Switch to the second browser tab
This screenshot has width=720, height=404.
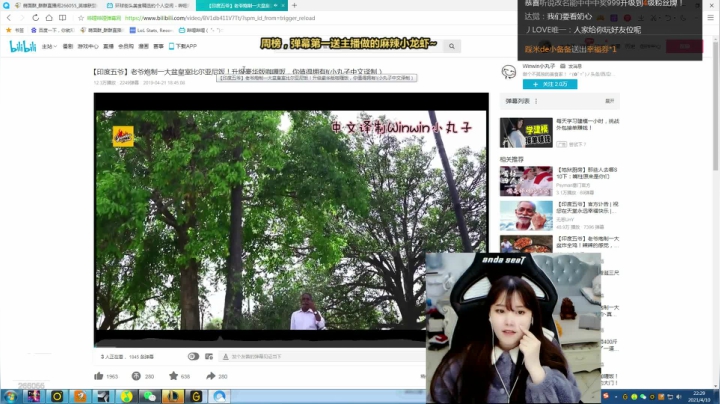147,6
